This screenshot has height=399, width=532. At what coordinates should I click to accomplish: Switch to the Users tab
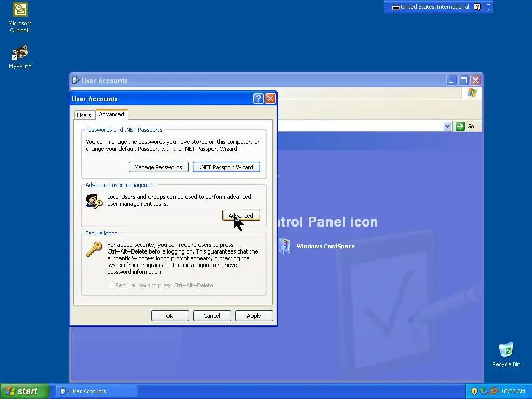click(84, 115)
